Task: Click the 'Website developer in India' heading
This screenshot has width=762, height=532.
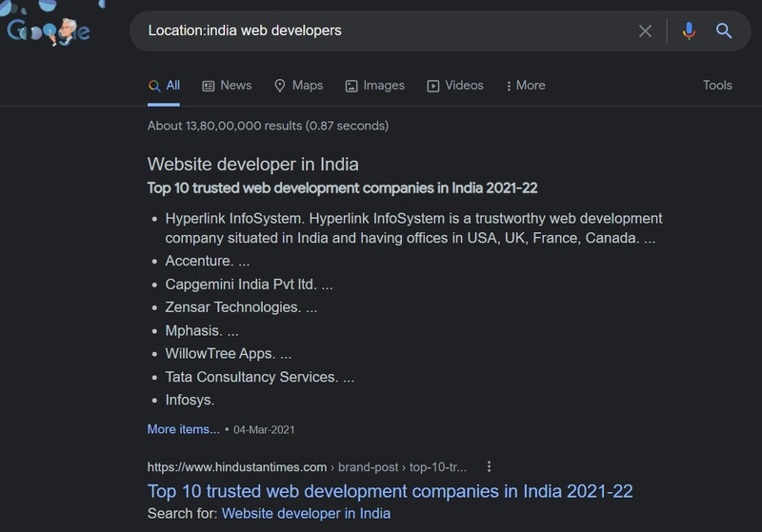Action: [252, 164]
